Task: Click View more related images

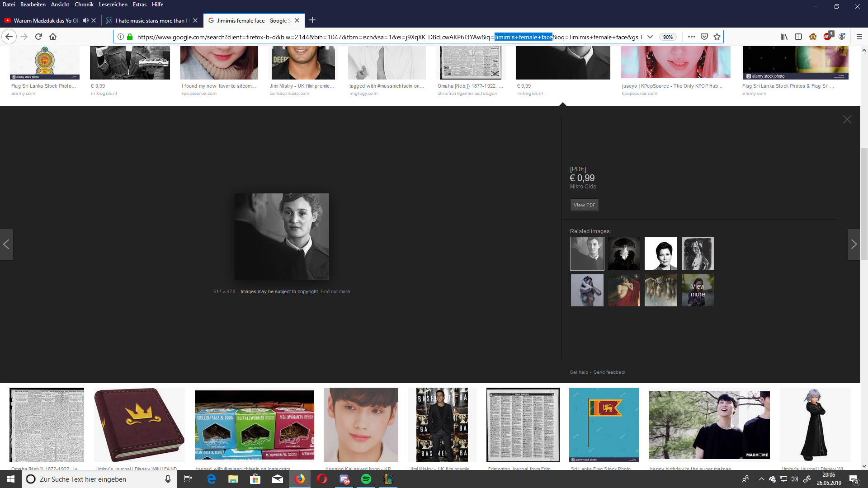Action: [x=698, y=290]
